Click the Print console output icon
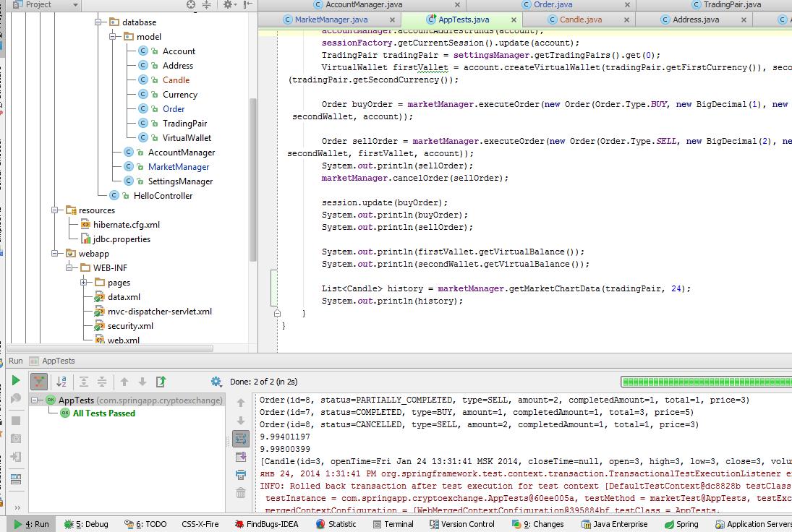 (241, 475)
